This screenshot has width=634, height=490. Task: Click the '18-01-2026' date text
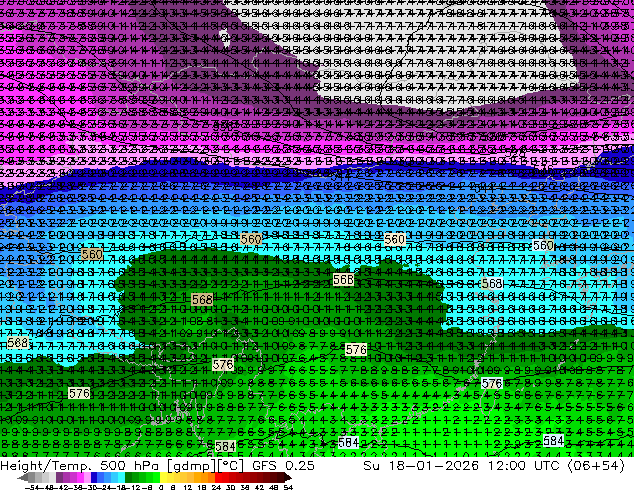(435, 466)
